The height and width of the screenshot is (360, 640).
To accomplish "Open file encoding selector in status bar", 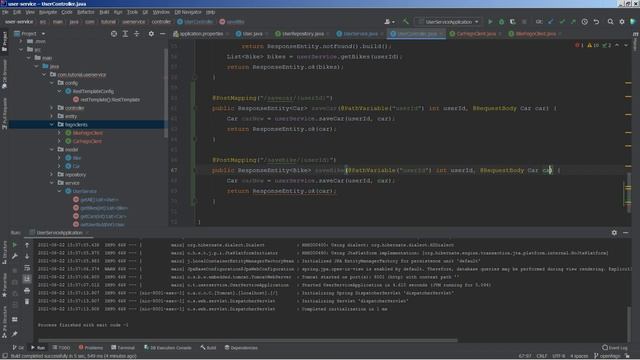I will click(558, 356).
